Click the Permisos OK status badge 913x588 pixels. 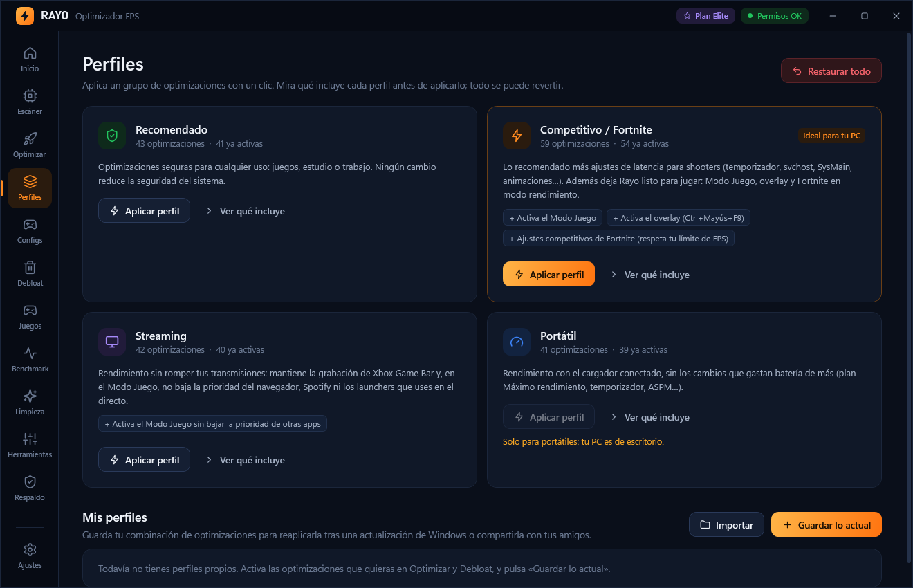pos(775,15)
